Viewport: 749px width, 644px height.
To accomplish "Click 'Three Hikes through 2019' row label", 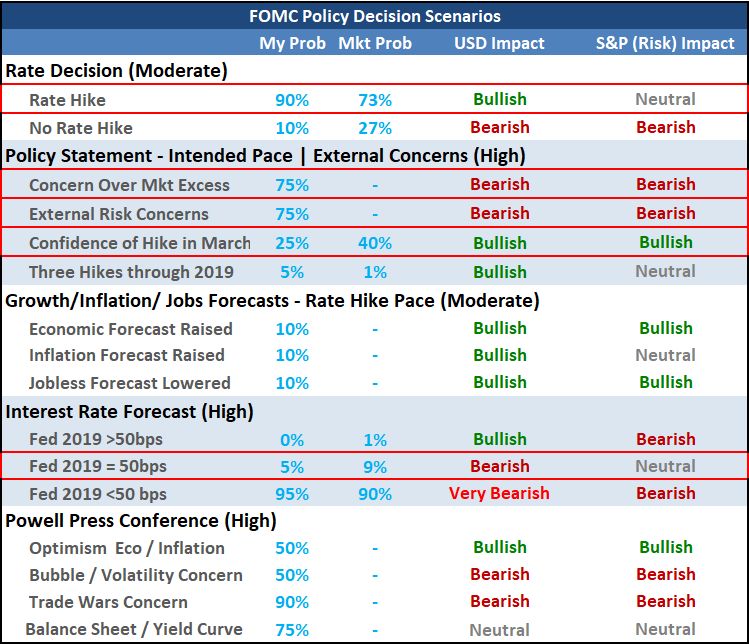I will tap(131, 272).
